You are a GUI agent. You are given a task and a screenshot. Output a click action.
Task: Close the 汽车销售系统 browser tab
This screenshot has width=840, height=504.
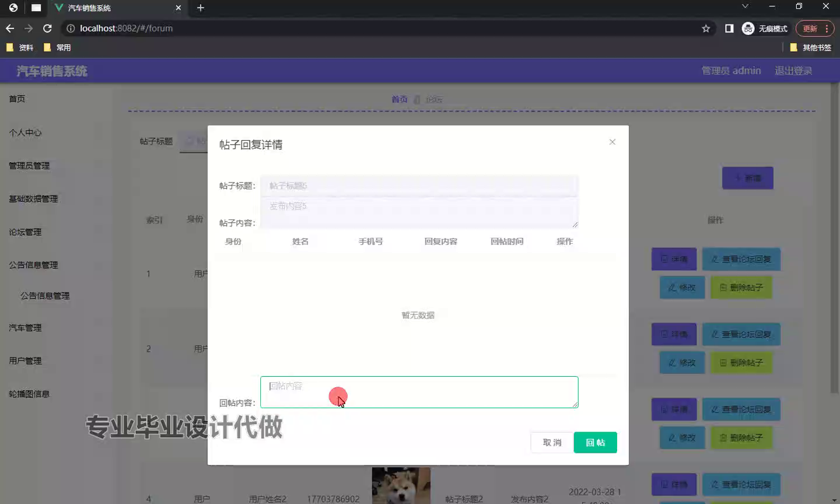coord(178,8)
